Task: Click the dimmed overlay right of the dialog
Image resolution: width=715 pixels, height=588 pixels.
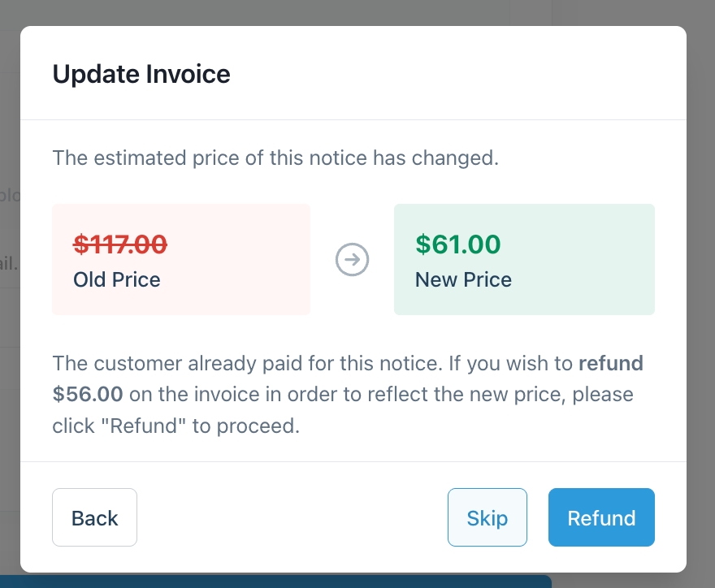Action: (700, 292)
